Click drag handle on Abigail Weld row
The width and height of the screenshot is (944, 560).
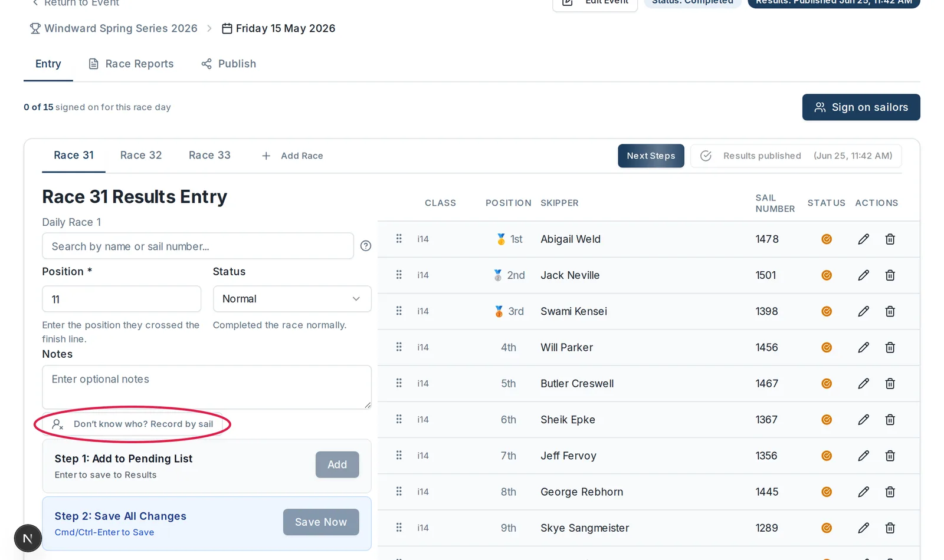click(x=399, y=239)
